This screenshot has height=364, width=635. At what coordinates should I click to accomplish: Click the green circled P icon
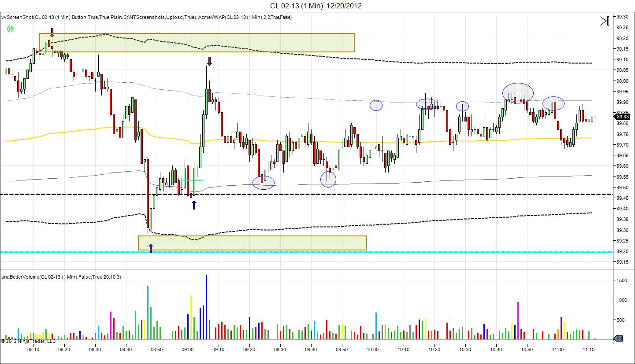(10, 29)
